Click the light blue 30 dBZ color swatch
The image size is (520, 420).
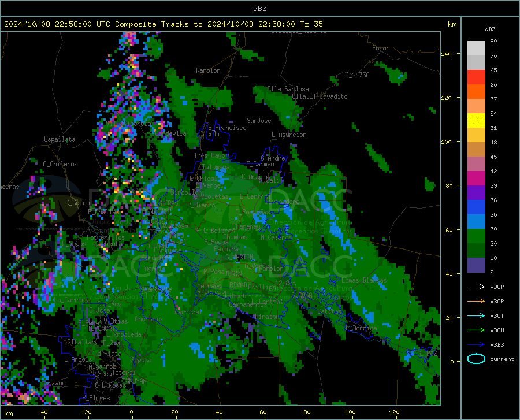point(476,222)
